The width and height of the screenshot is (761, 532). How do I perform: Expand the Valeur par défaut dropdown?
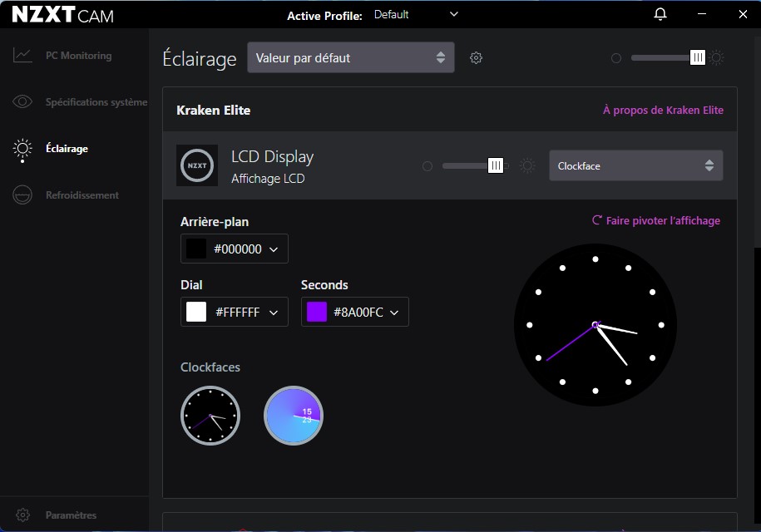pyautogui.click(x=350, y=58)
